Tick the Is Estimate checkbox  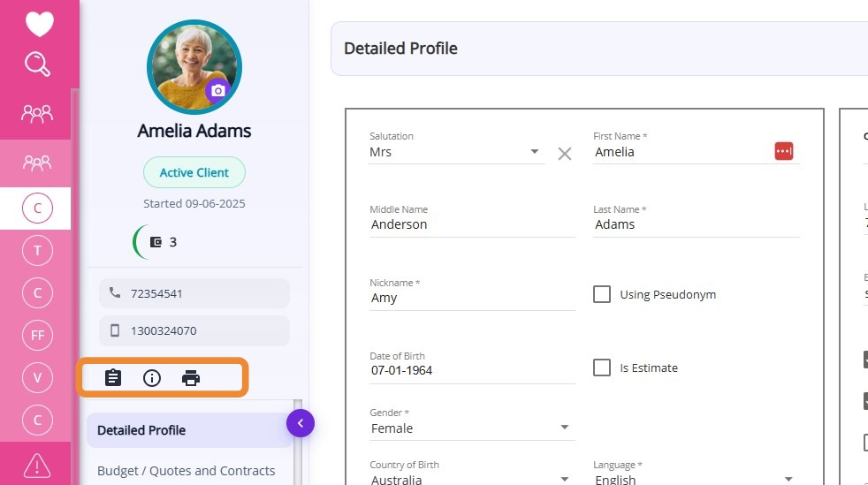[x=602, y=368]
